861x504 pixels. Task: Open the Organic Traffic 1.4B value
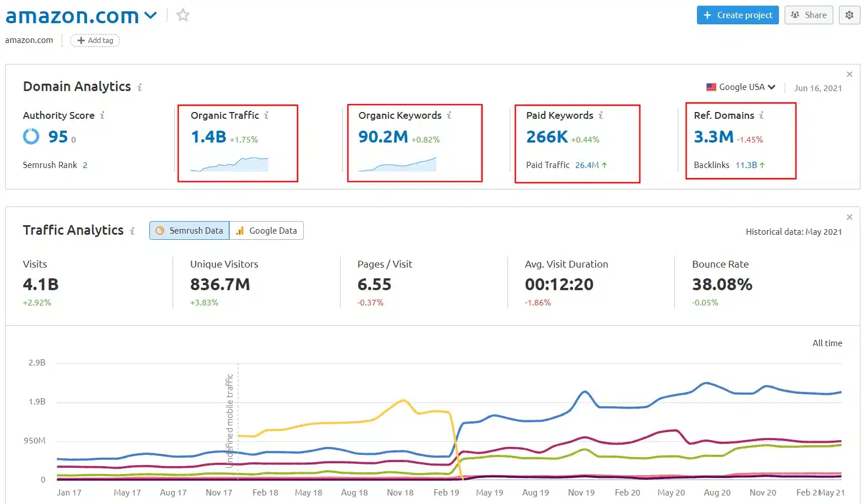pos(208,137)
